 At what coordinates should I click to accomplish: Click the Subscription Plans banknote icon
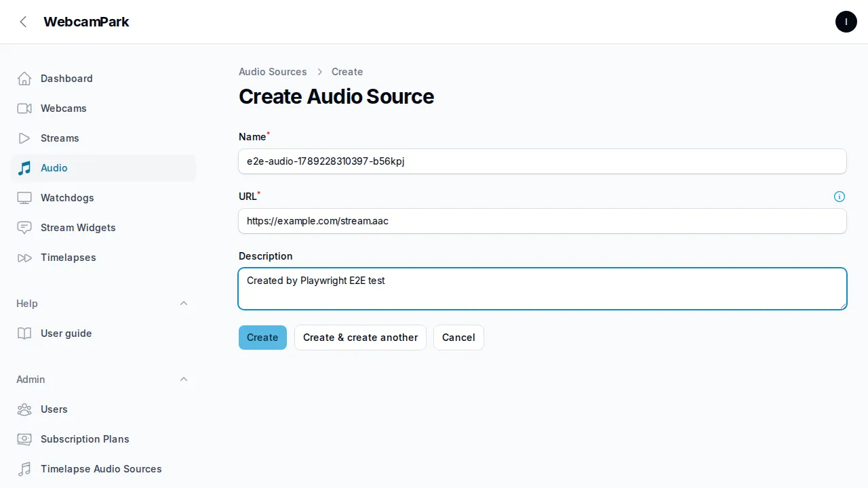point(24,439)
